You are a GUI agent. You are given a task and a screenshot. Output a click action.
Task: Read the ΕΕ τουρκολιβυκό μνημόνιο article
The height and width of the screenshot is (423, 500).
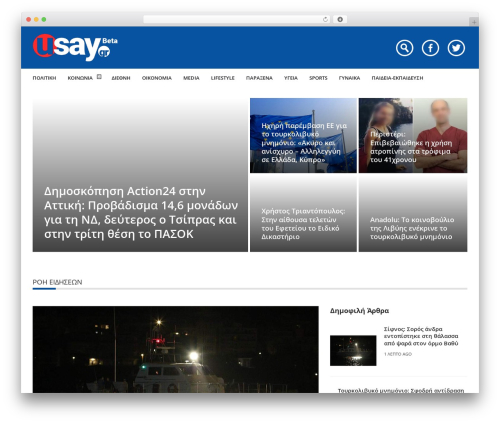tap(303, 135)
